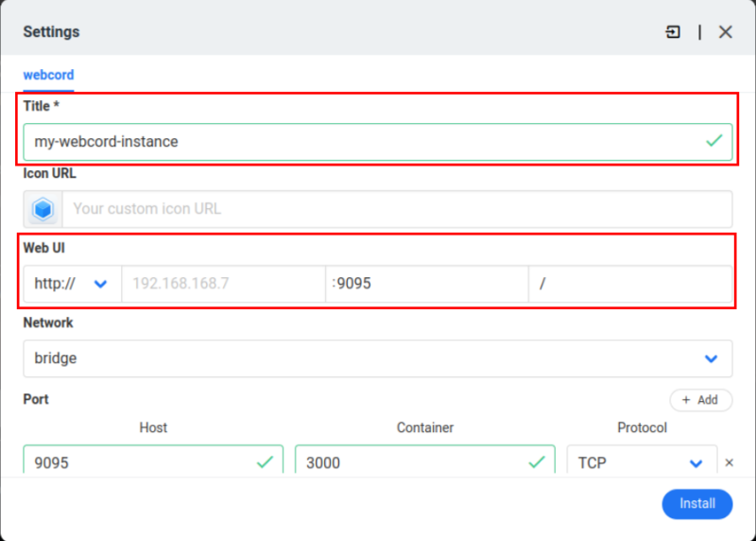
Task: Click the Protocol column header
Action: pyautogui.click(x=642, y=428)
